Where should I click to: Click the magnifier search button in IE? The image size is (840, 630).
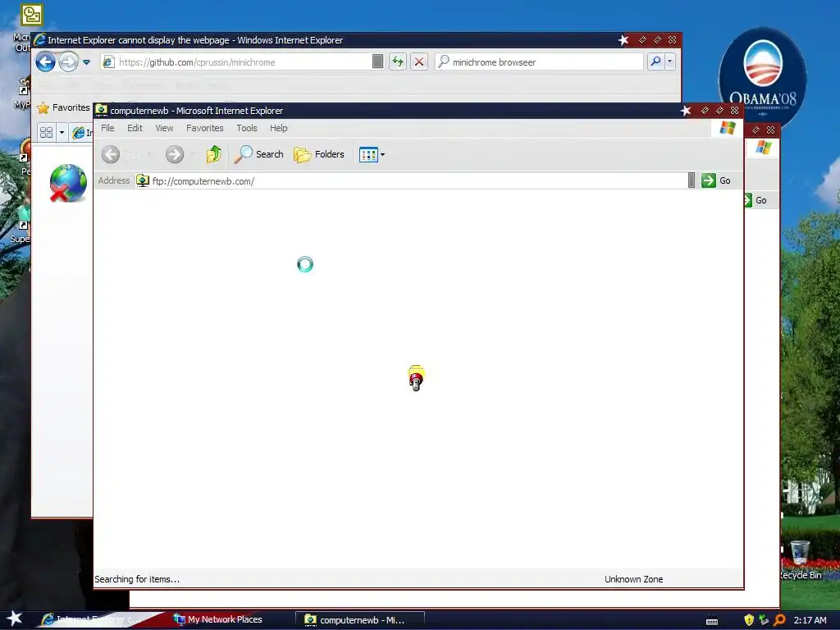pyautogui.click(x=655, y=62)
